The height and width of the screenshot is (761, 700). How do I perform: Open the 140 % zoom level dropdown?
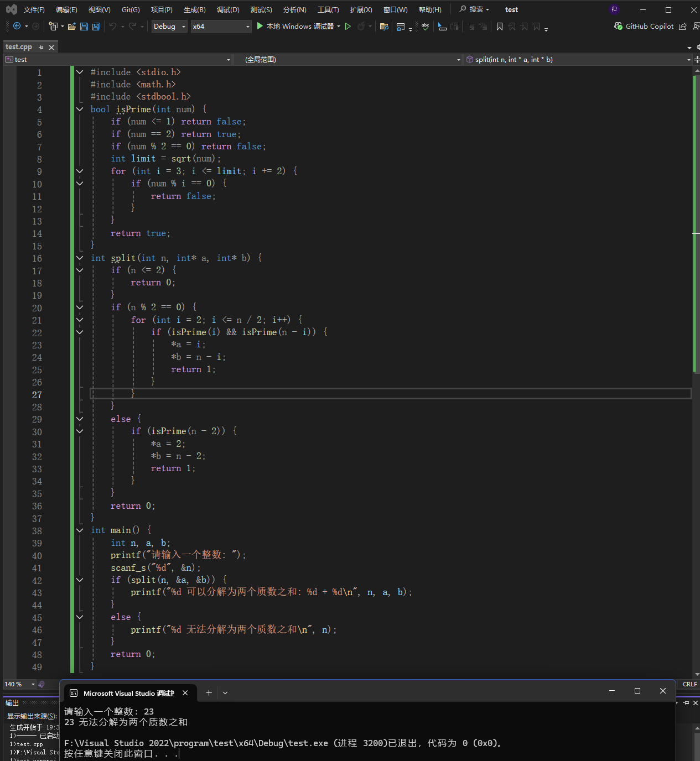20,684
